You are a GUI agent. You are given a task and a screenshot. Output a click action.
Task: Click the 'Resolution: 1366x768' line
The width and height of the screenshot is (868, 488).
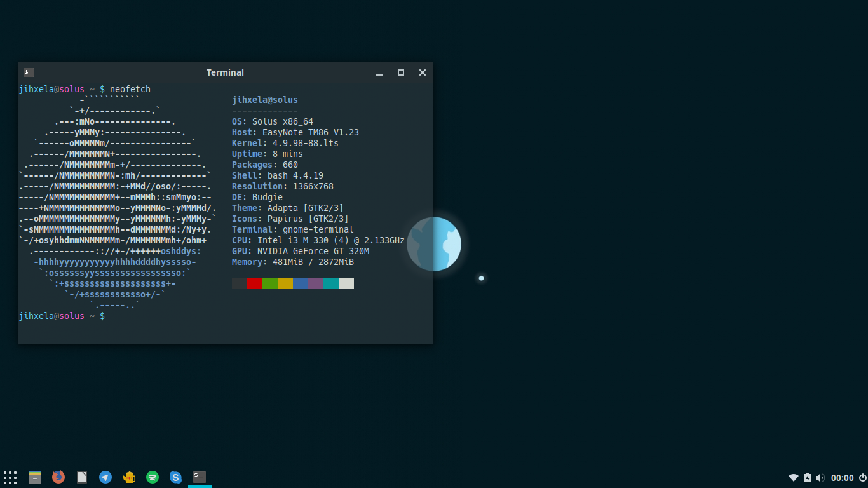tap(283, 186)
